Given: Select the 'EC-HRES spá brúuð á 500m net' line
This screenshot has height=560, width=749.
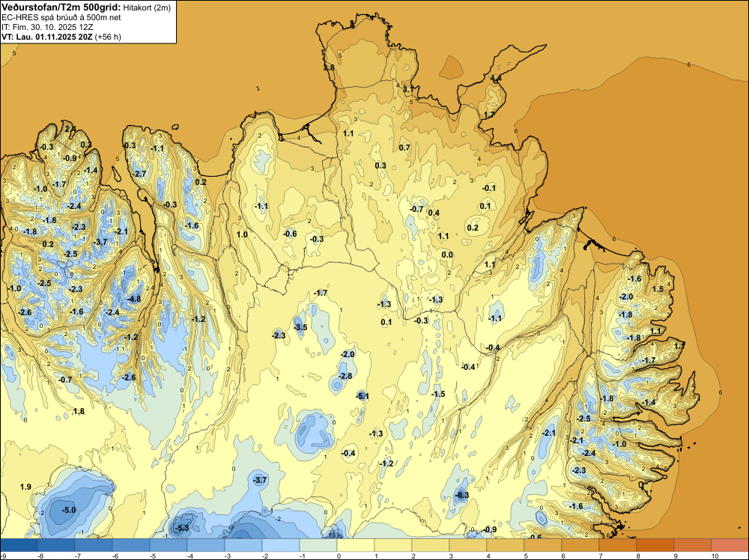Looking at the screenshot, I should [x=61, y=17].
